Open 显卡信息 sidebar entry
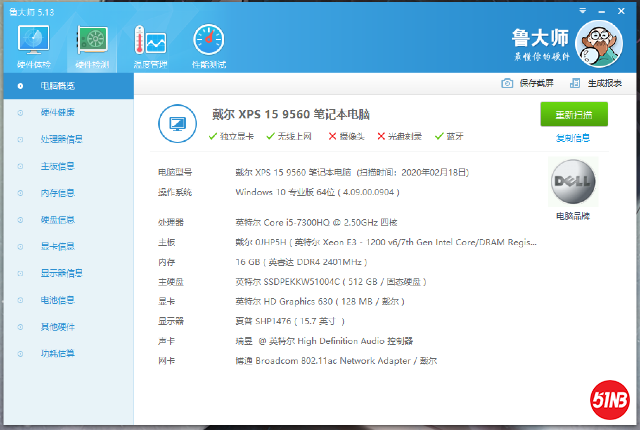The width and height of the screenshot is (640, 430). (57, 247)
